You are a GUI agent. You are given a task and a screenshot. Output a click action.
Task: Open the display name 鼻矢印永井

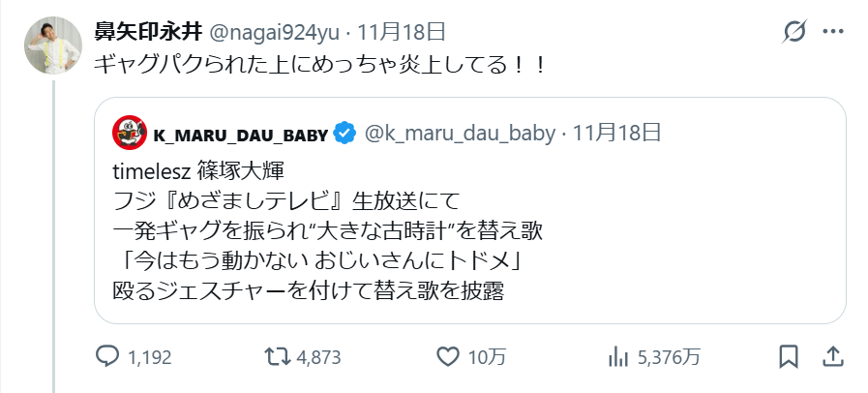[x=148, y=33]
